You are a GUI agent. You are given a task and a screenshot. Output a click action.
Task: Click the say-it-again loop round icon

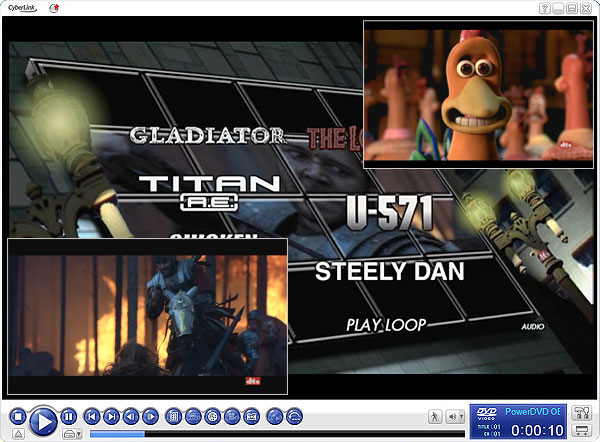click(x=294, y=416)
